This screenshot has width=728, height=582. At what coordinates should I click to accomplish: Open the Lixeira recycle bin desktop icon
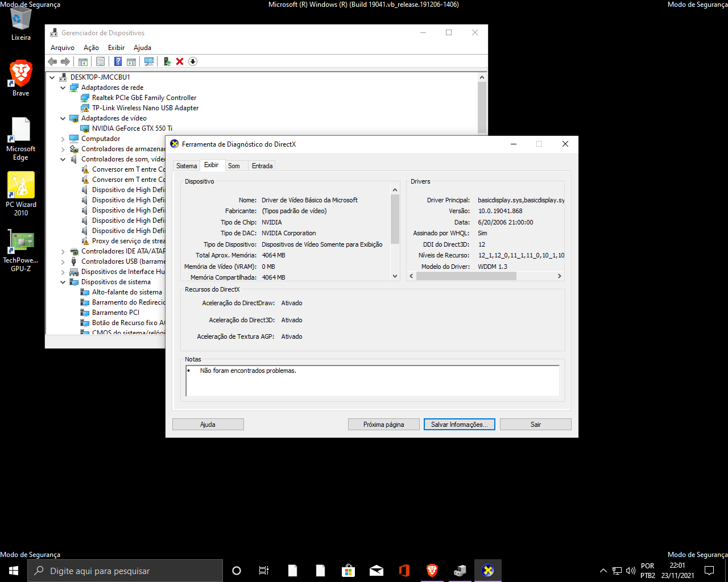21,24
